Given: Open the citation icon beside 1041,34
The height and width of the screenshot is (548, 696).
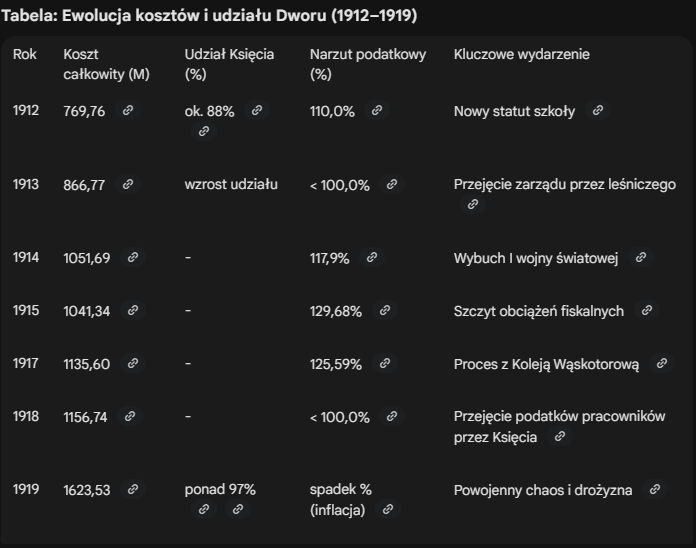Looking at the screenshot, I should [131, 311].
